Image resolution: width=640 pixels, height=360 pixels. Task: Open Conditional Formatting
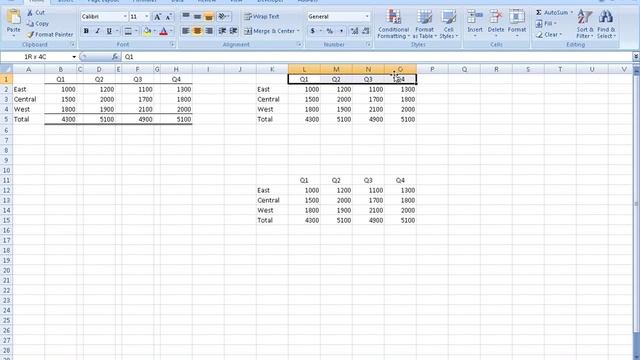[x=393, y=24]
